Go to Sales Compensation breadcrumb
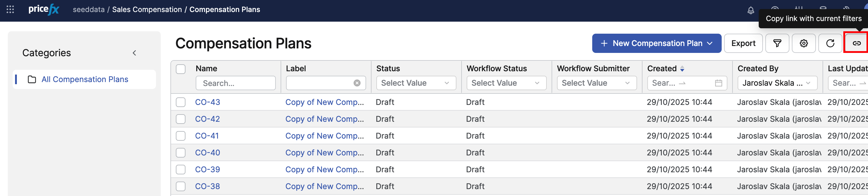This screenshot has width=868, height=196. [147, 9]
